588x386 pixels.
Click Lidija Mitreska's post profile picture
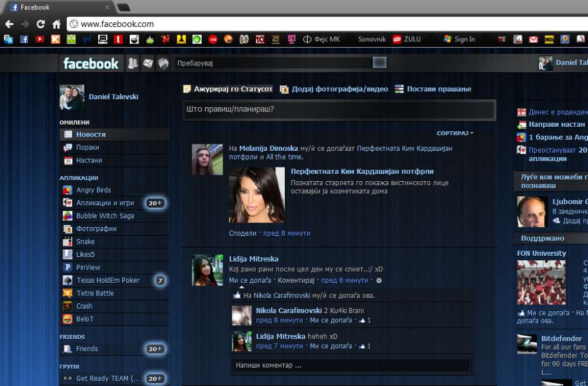tap(207, 270)
